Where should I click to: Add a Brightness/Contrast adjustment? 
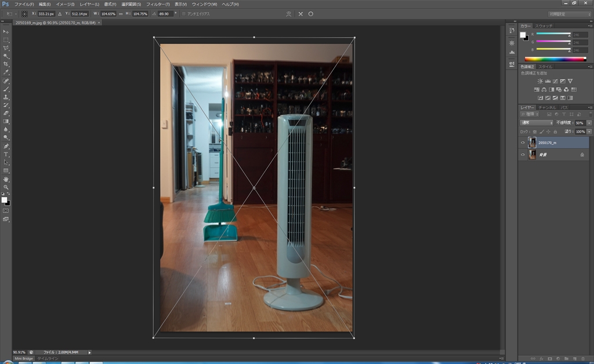coord(540,81)
